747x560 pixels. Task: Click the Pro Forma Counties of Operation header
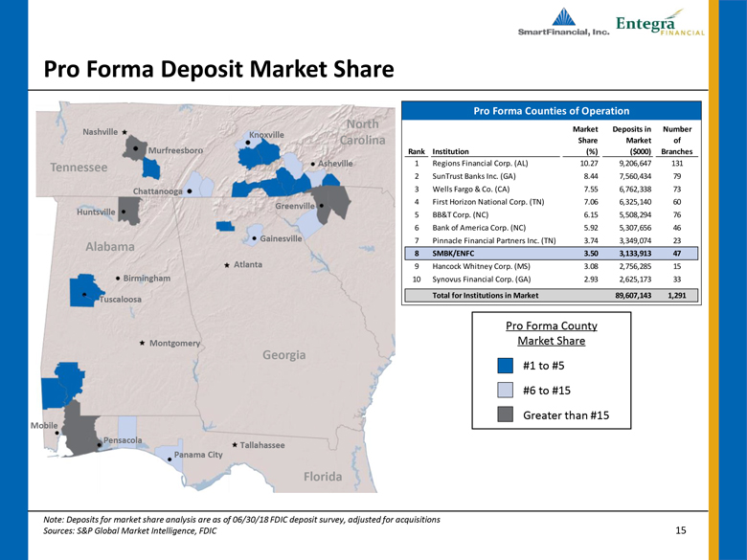click(x=552, y=111)
